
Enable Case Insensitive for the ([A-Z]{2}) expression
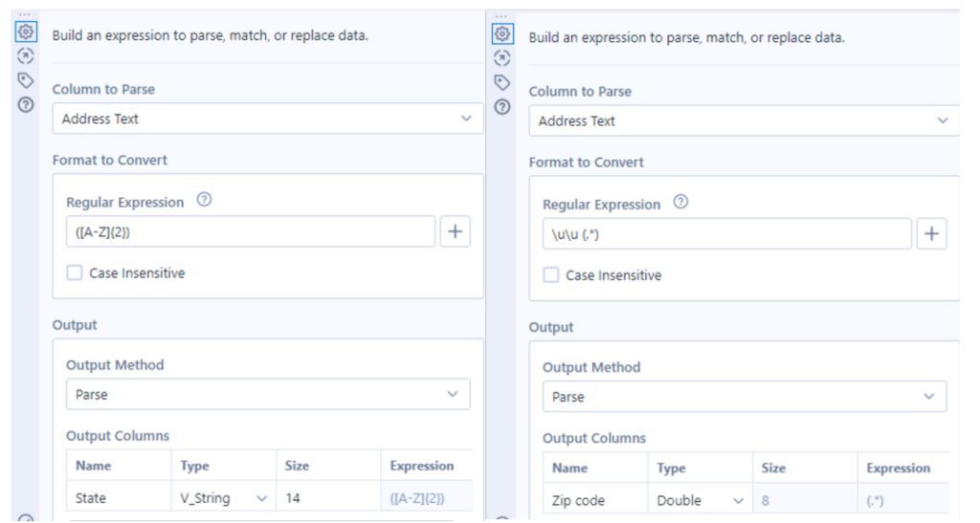(x=75, y=273)
